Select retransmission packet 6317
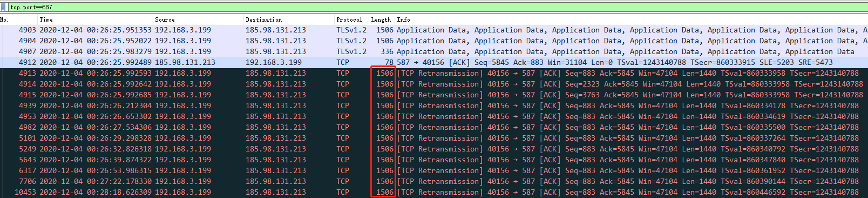This screenshot has height=198, width=868. [434, 171]
